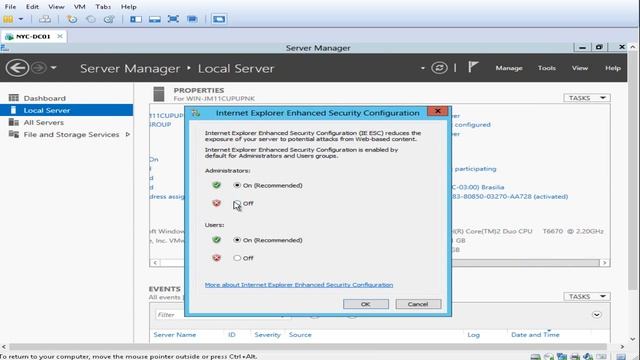Click File and Storage Services icon
This screenshot has width=640, height=360.
(x=14, y=134)
